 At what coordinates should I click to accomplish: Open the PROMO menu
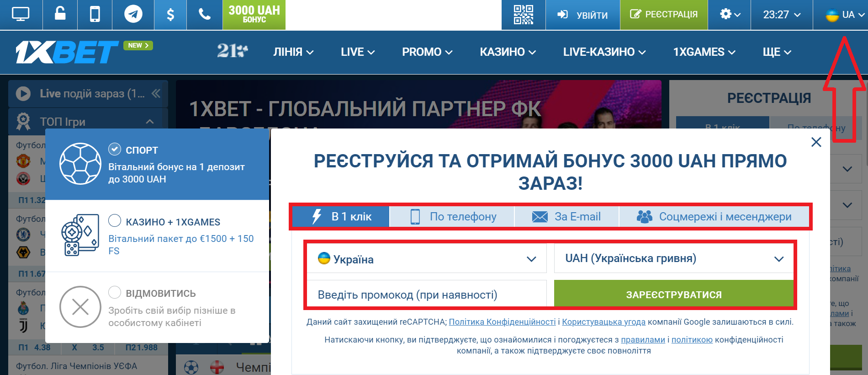click(x=427, y=52)
